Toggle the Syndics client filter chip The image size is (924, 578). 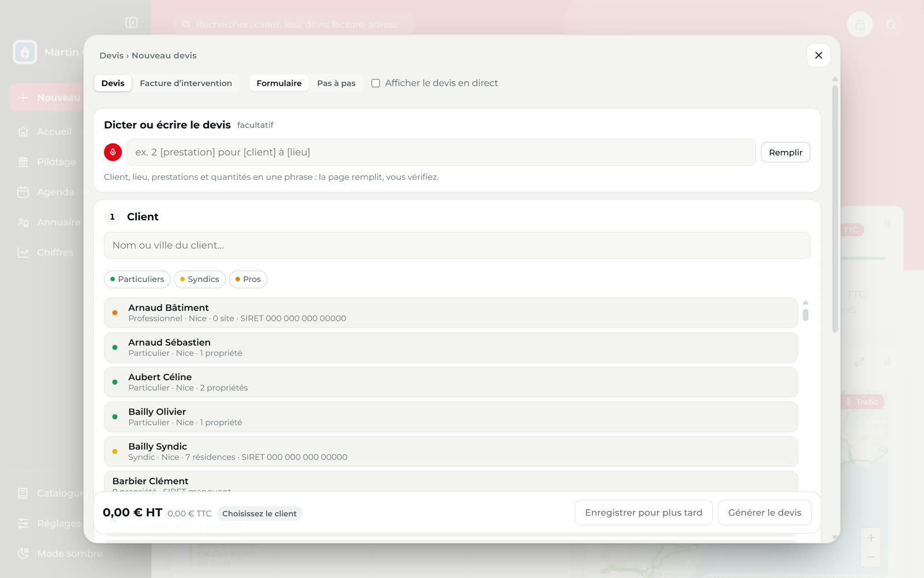click(200, 279)
